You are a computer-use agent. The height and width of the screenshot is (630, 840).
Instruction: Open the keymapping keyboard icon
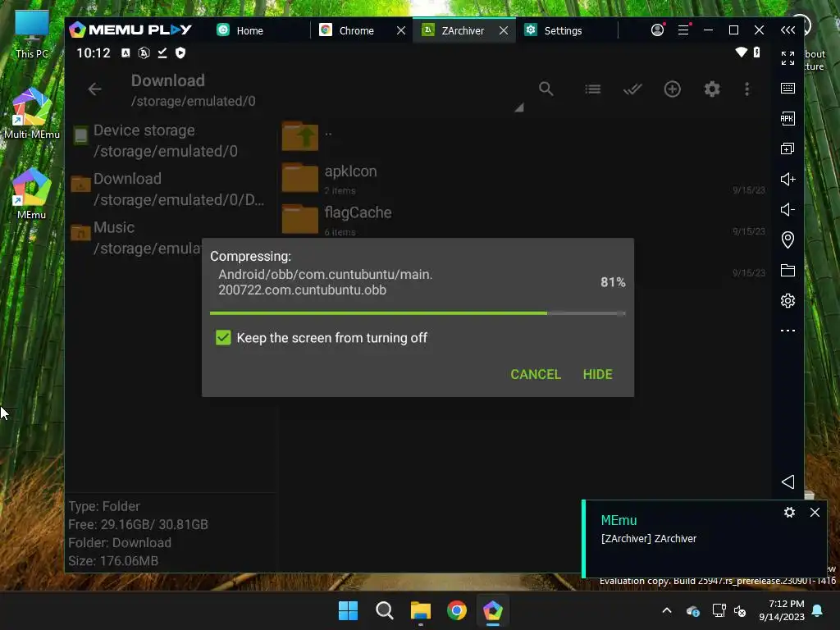(x=787, y=89)
